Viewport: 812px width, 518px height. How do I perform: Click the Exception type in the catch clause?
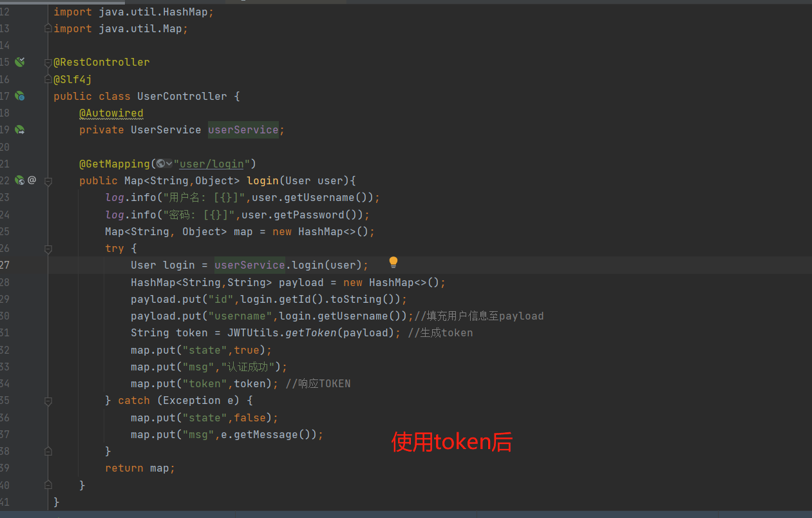192,400
